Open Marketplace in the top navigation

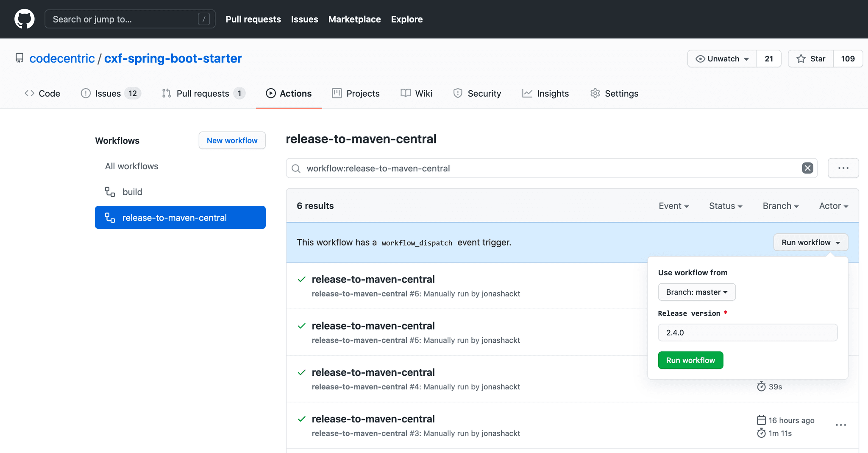pos(354,19)
